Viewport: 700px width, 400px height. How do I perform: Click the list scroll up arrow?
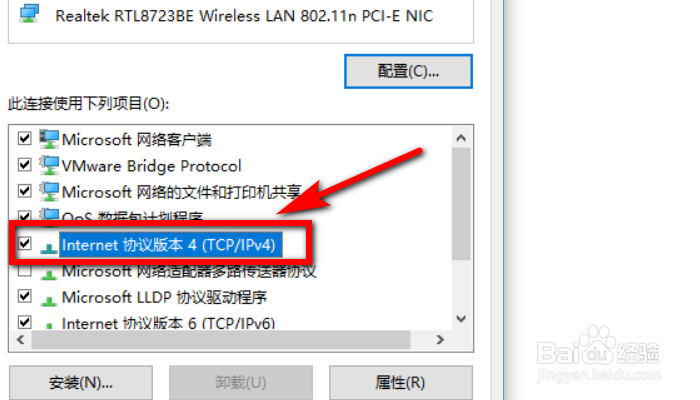pyautogui.click(x=461, y=138)
